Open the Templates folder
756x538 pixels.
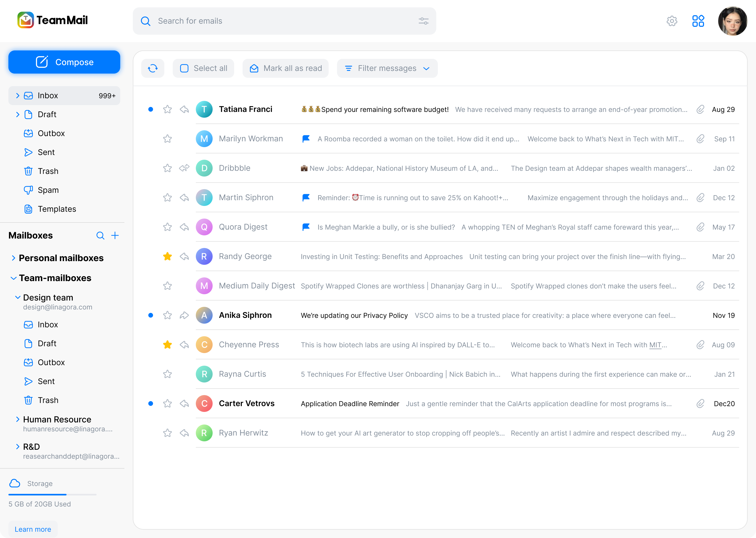[57, 209]
